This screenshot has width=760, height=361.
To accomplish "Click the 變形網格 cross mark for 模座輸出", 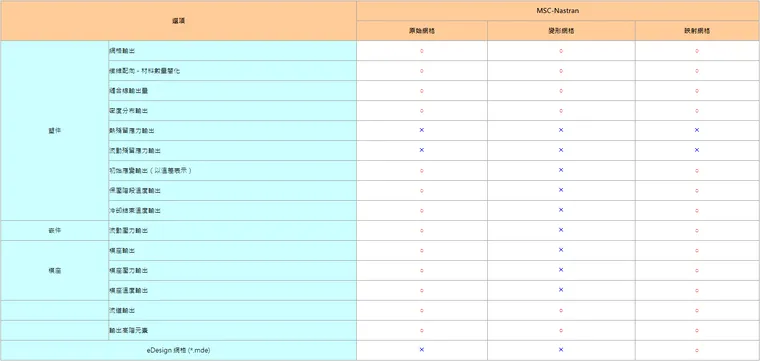I will coord(561,250).
